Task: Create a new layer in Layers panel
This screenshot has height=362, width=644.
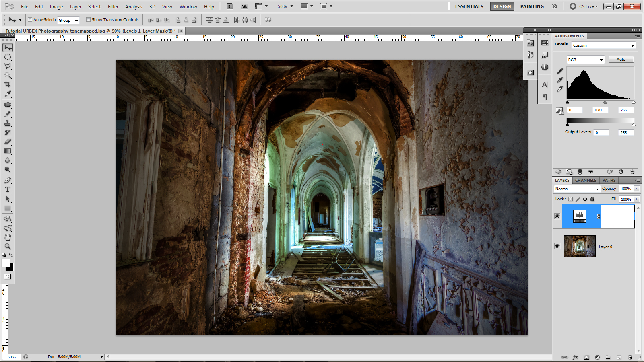Action: 619,357
